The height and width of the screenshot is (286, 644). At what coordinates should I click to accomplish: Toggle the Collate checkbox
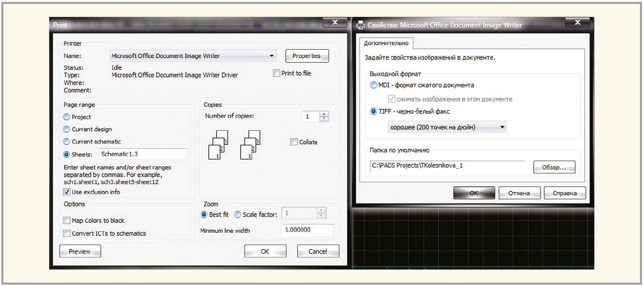tap(294, 142)
